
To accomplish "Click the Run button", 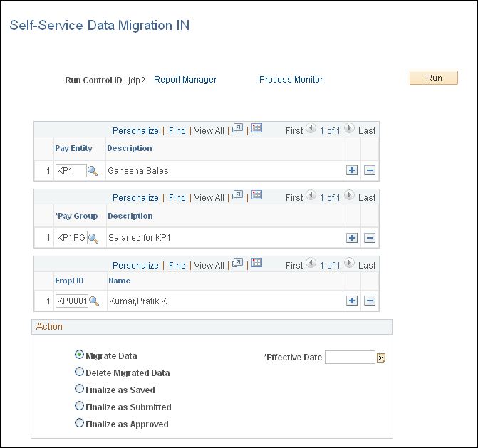I will pos(433,78).
